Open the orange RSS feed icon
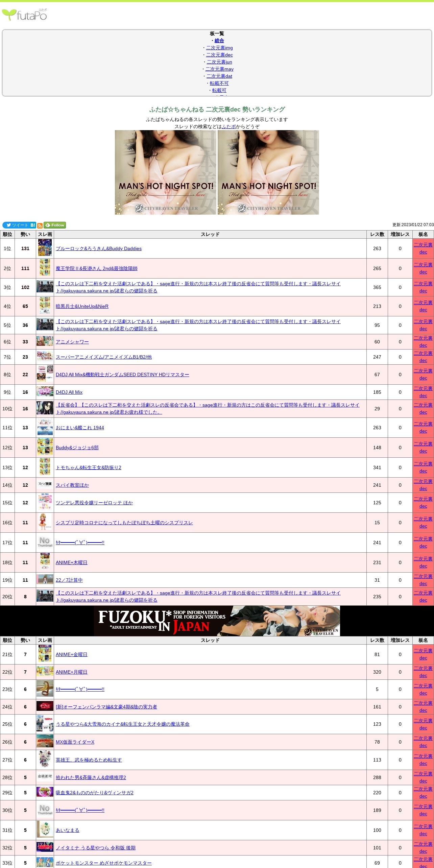Screen dimensions: 434x868 coord(40,225)
